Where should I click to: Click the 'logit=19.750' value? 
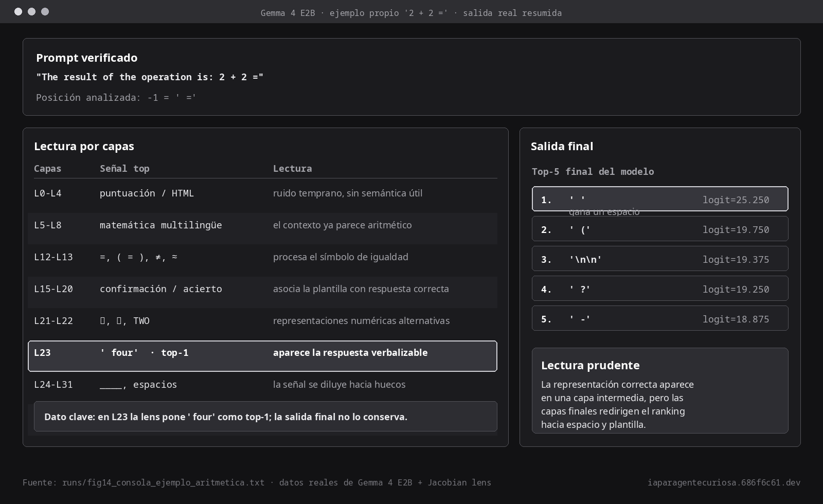pos(736,230)
